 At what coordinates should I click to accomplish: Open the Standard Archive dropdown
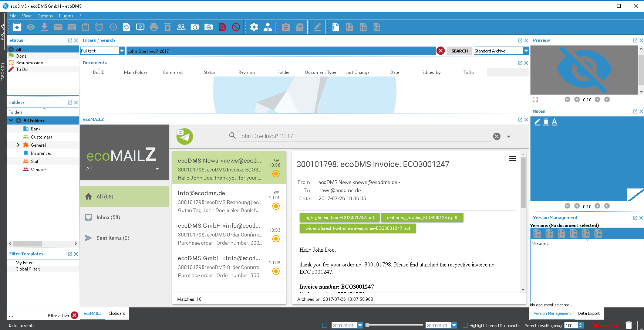526,51
